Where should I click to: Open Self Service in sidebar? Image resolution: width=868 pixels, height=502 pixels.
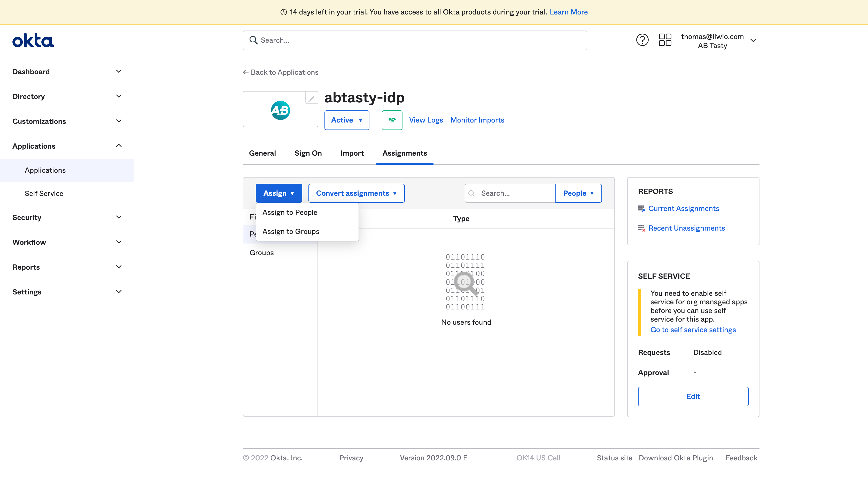[67, 193]
